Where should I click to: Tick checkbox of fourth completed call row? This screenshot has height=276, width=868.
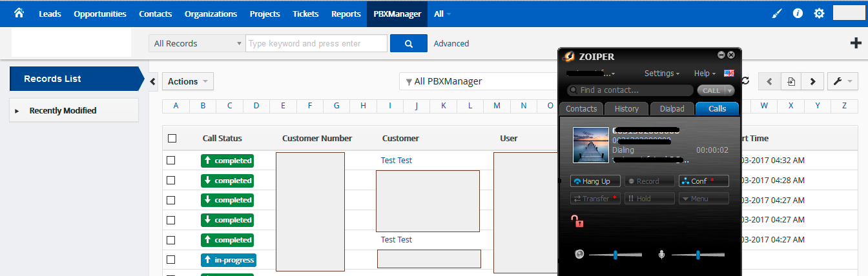pos(171,220)
